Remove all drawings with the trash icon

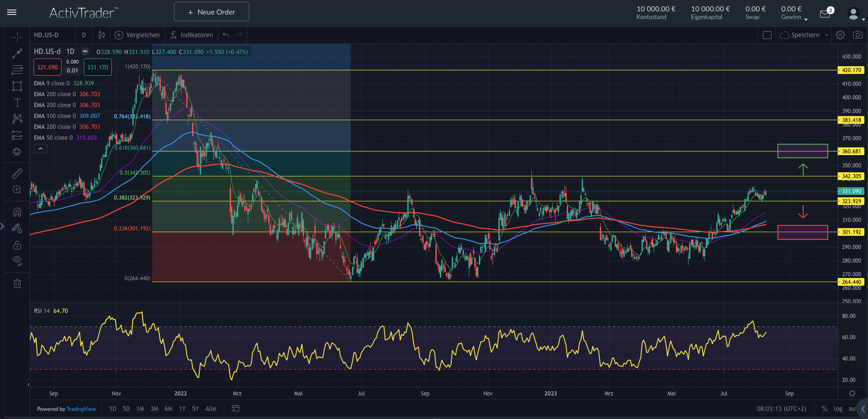coord(17,283)
